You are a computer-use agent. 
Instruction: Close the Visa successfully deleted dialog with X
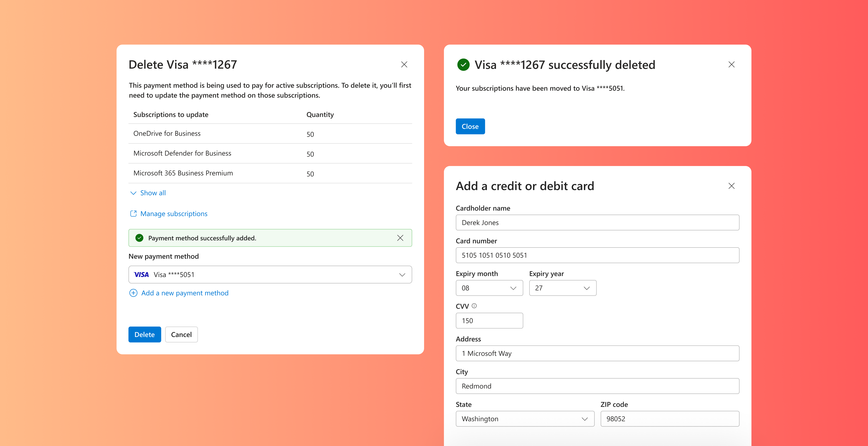731,64
